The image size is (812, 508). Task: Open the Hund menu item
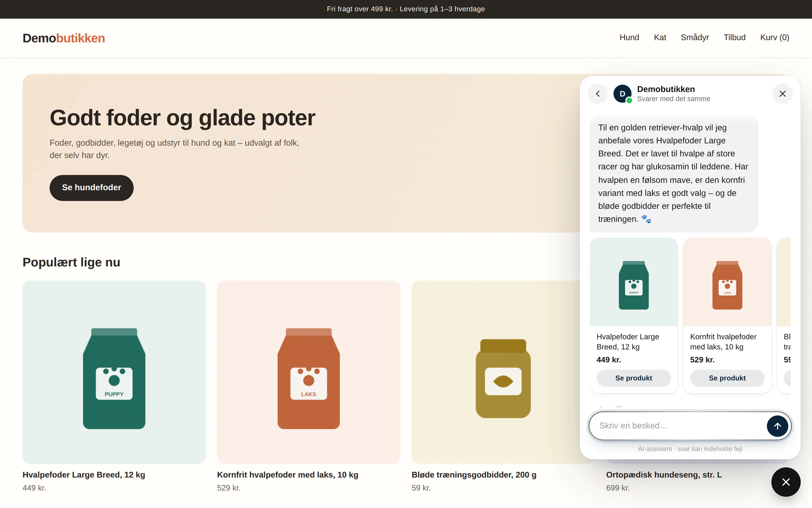click(629, 38)
